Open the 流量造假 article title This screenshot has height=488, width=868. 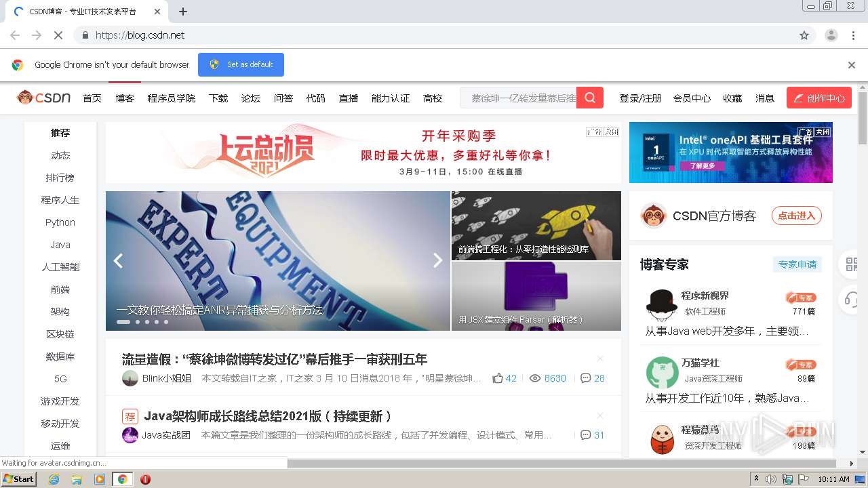275,359
